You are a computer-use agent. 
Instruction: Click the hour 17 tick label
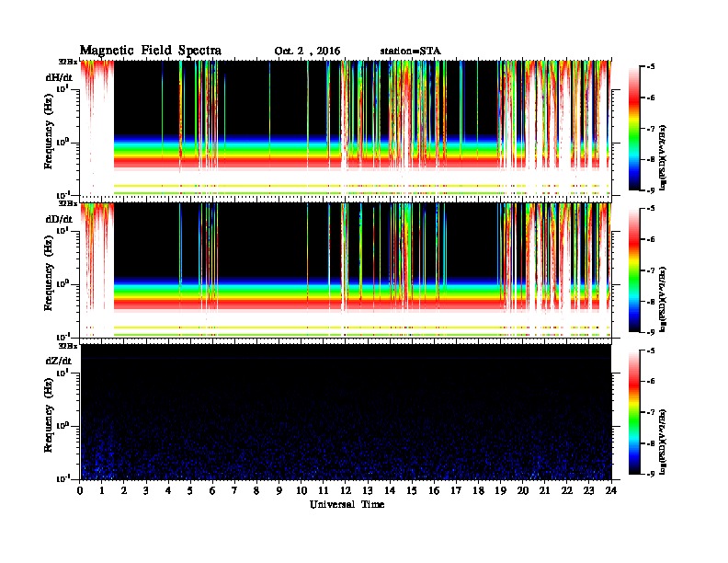(456, 491)
